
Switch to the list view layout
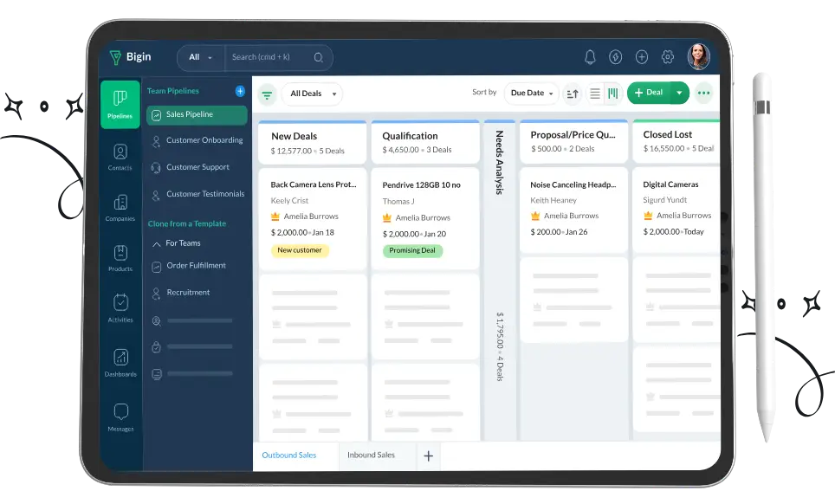[596, 94]
